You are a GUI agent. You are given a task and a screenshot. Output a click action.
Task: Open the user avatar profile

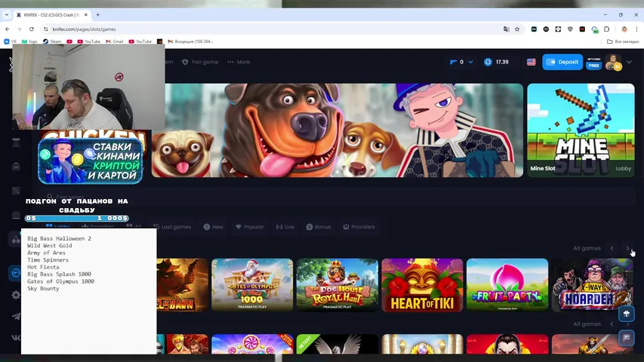point(612,62)
